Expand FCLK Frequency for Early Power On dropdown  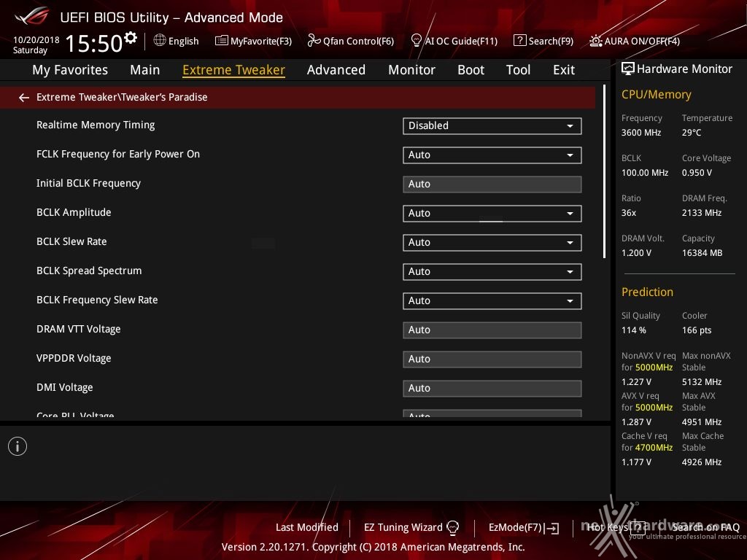[x=492, y=155]
